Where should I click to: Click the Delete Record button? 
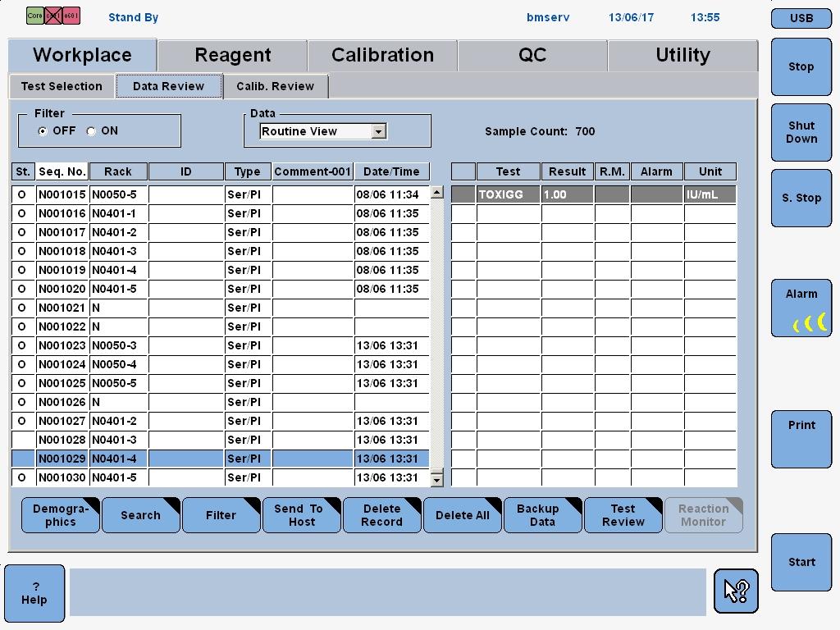(382, 515)
